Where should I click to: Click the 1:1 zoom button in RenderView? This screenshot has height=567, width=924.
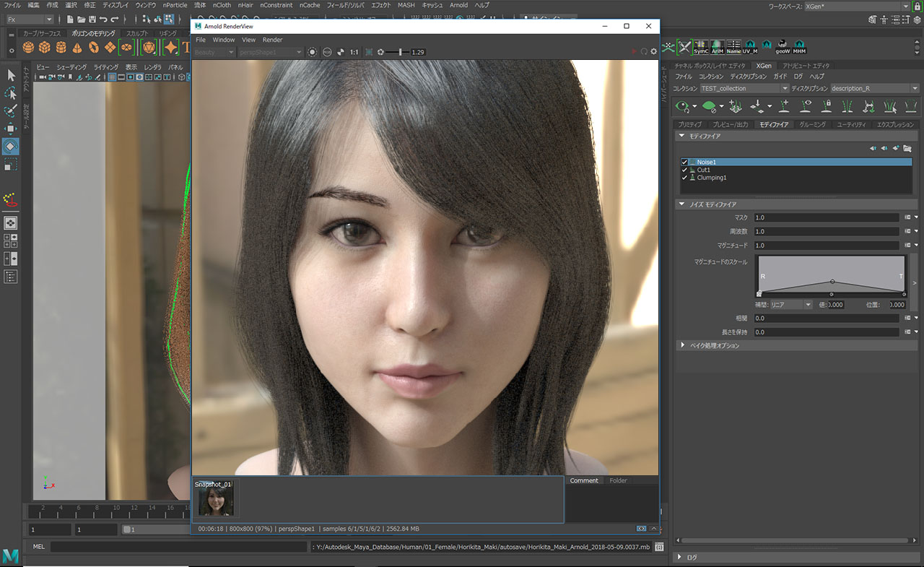(x=354, y=52)
